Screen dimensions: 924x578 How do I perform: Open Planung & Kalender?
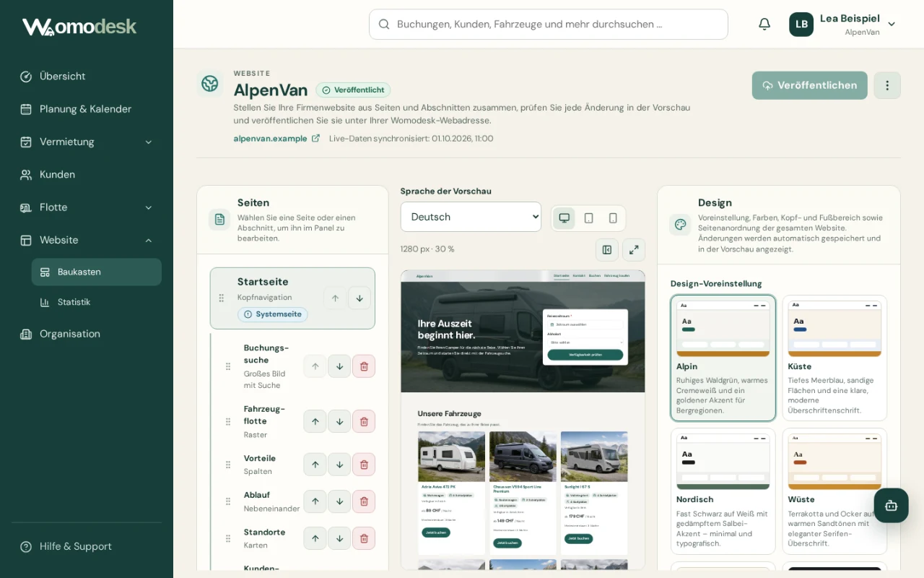point(87,109)
